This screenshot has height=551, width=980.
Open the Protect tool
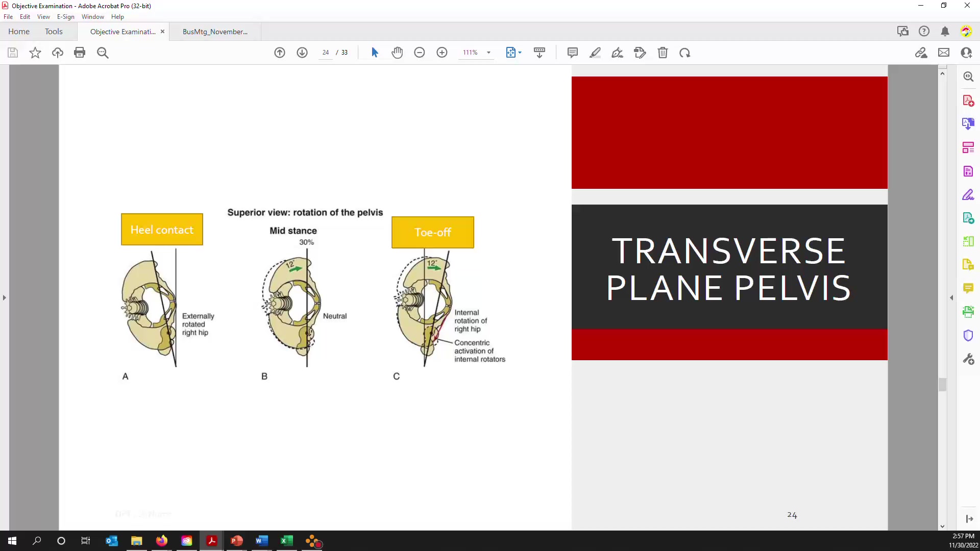(968, 335)
